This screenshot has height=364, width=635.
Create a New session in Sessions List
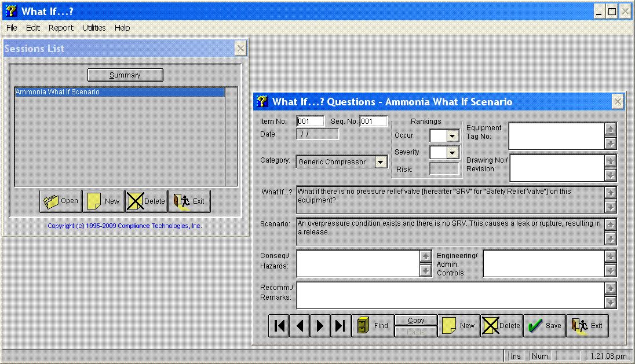104,201
